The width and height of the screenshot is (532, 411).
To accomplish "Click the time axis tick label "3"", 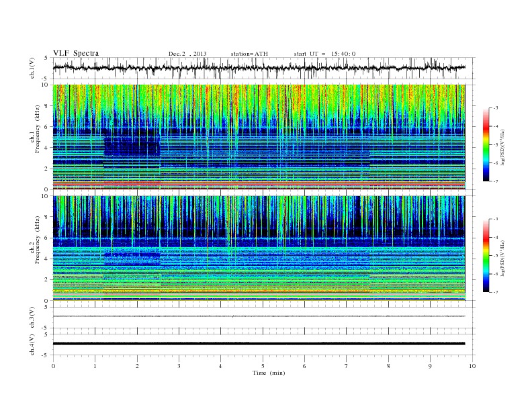I will point(179,366).
